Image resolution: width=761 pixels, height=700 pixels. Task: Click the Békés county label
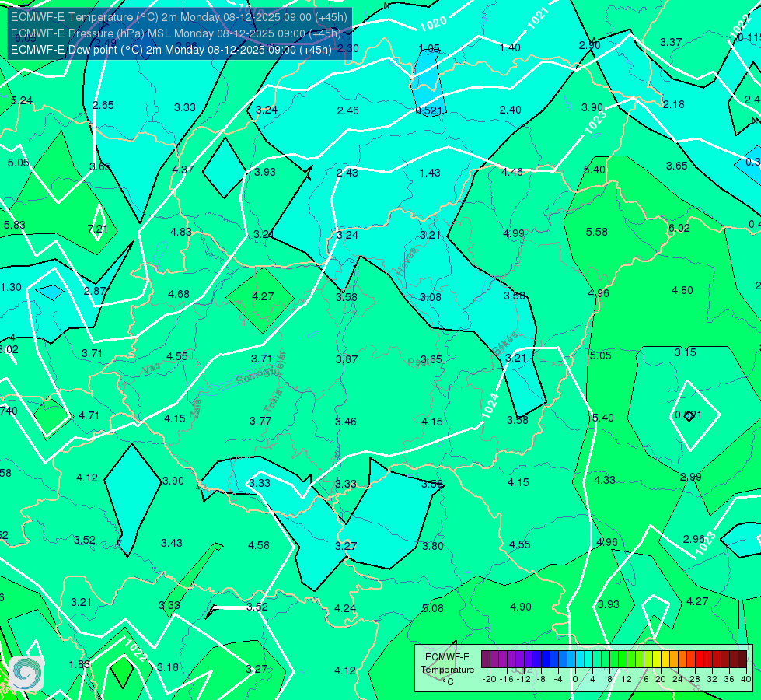[x=505, y=344]
